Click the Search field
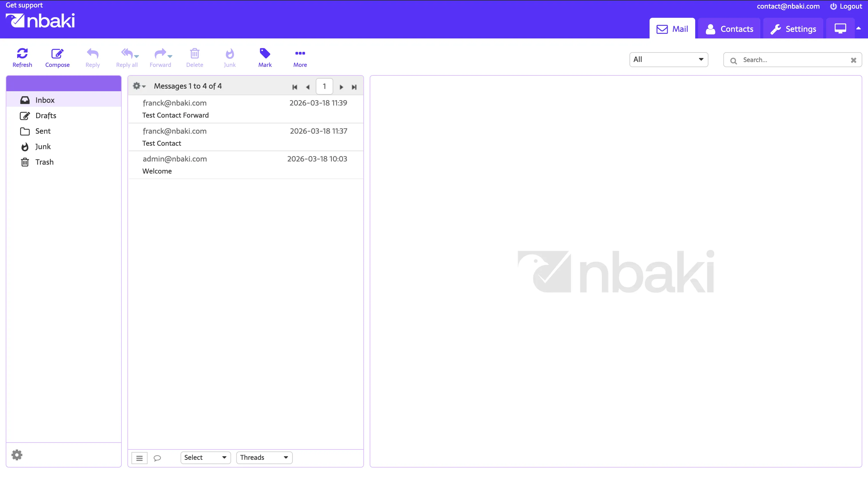 (x=793, y=60)
